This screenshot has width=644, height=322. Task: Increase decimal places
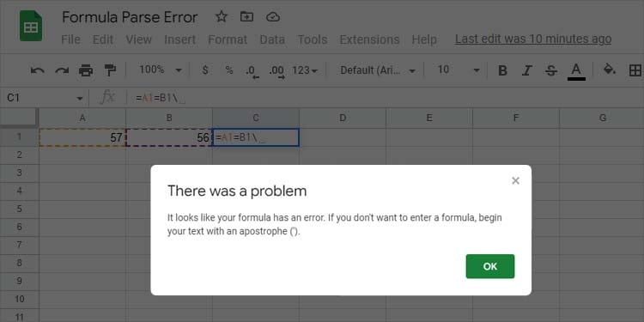coord(276,71)
